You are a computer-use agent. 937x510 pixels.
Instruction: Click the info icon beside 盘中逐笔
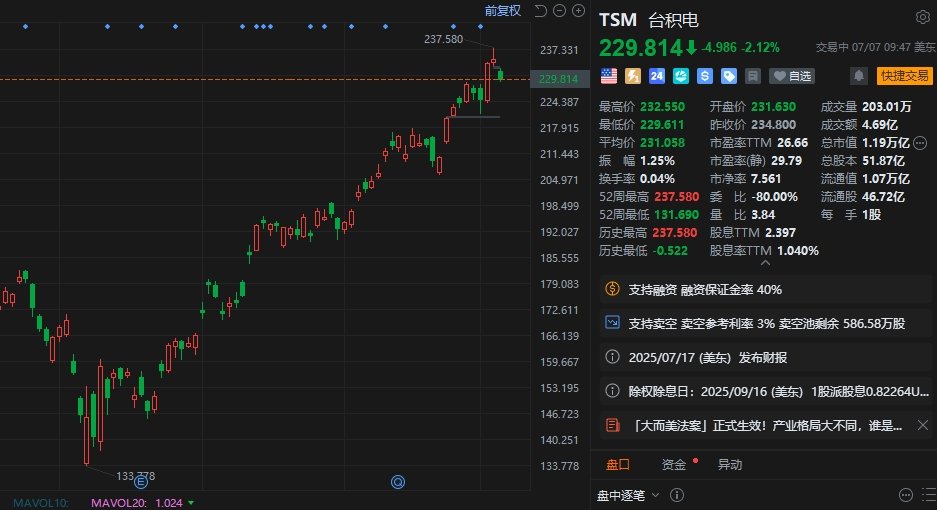676,494
